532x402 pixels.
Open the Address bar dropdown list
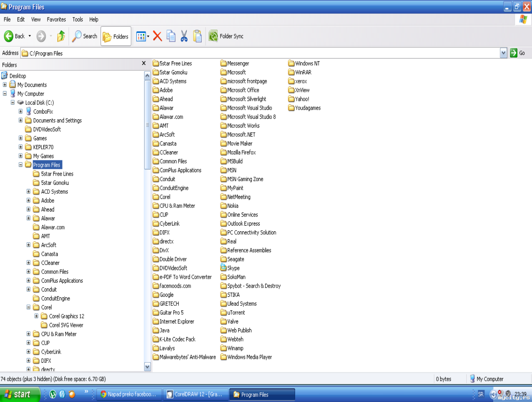pos(503,53)
